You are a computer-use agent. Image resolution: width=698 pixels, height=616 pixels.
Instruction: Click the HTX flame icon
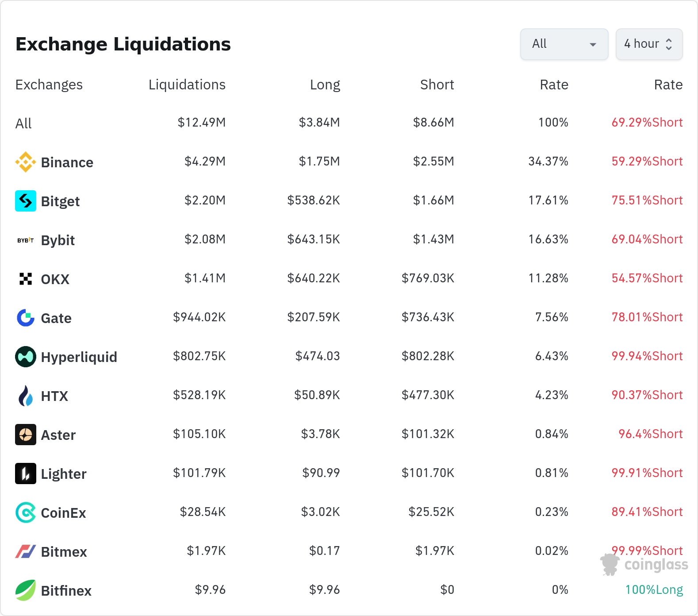click(x=26, y=396)
